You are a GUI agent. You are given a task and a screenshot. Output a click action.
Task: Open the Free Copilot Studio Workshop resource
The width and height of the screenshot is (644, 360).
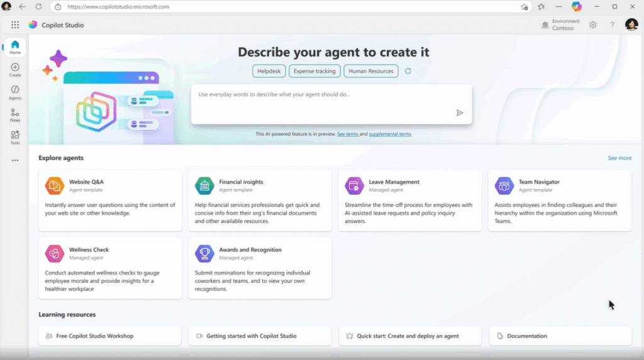tap(109, 336)
